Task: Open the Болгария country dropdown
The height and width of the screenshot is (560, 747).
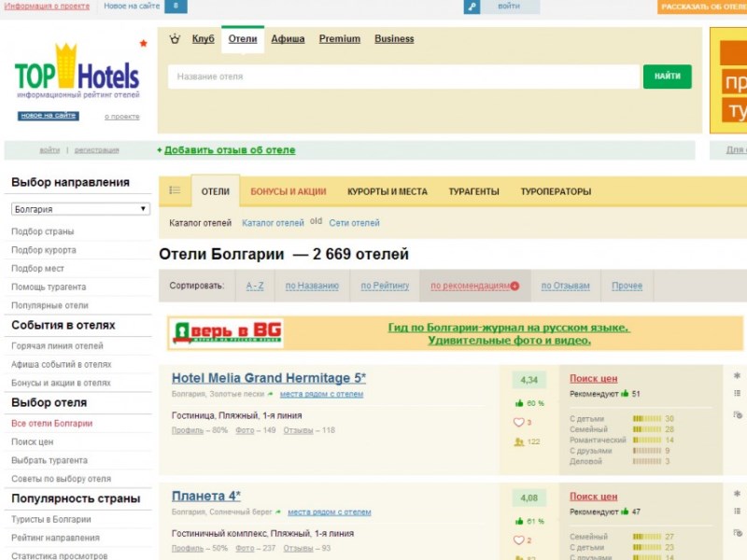Action: tap(80, 209)
